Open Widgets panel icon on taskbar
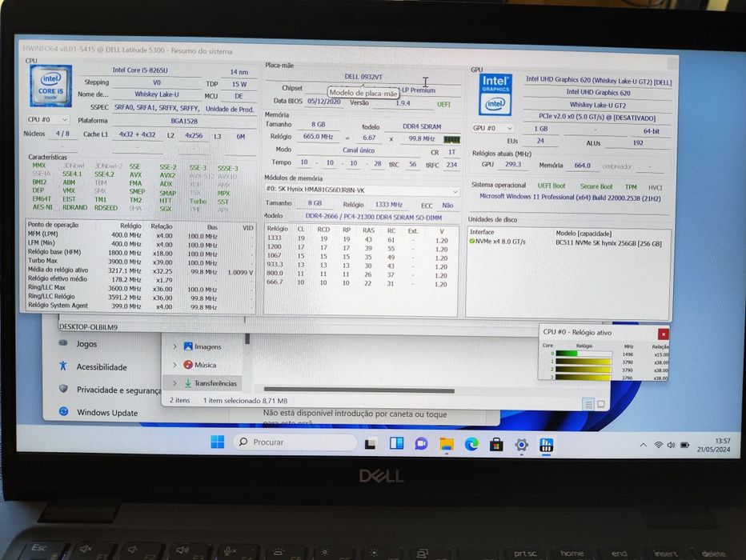Viewport: 746px width, 560px height. (x=396, y=443)
